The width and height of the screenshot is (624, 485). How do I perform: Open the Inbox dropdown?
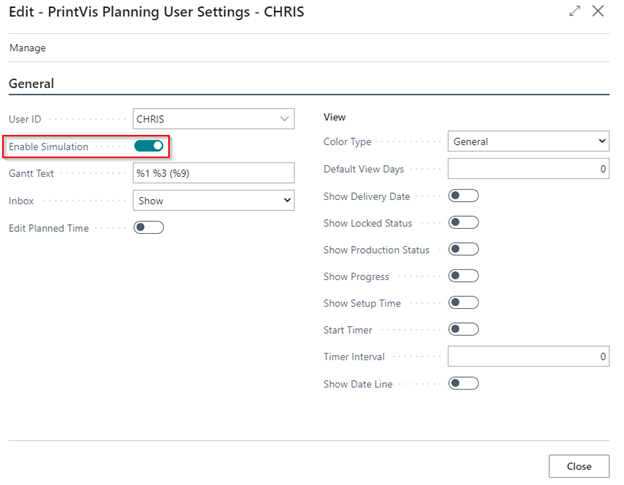[214, 201]
